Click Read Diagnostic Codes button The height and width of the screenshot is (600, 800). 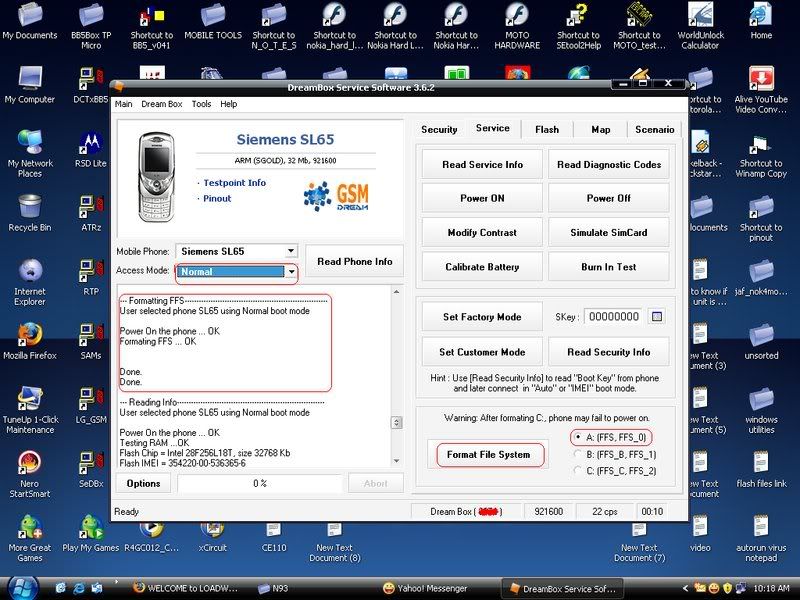point(609,164)
